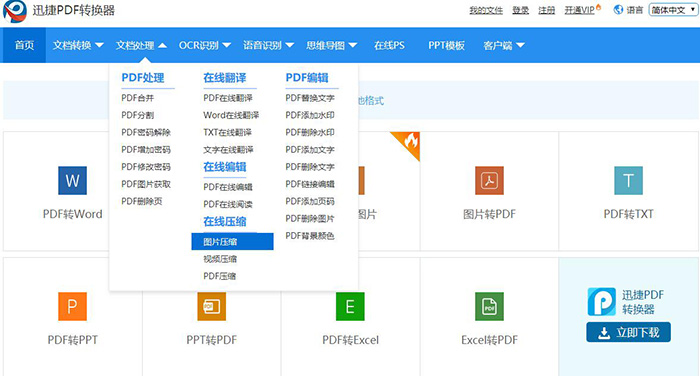
Task: Open the 图片转PDF tool icon
Action: coord(489,180)
